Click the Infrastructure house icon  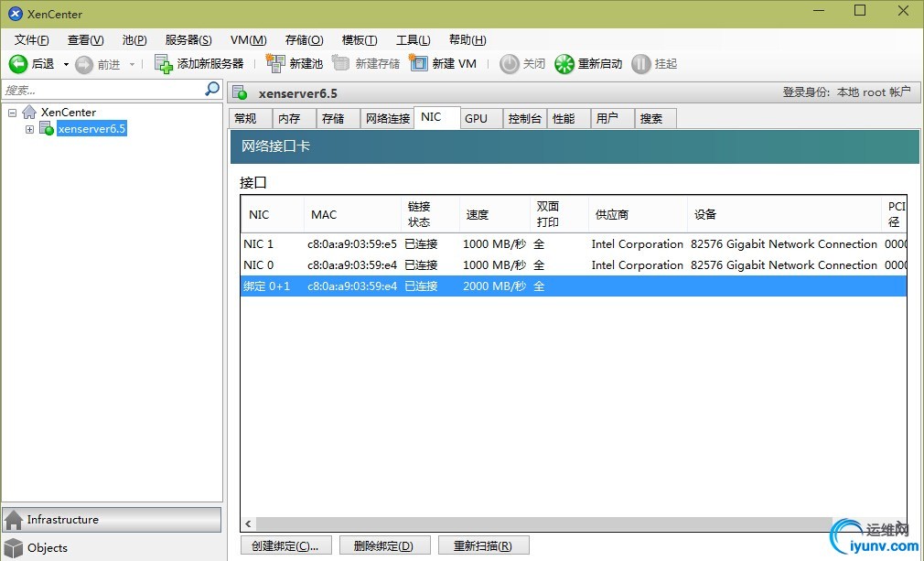[14, 520]
